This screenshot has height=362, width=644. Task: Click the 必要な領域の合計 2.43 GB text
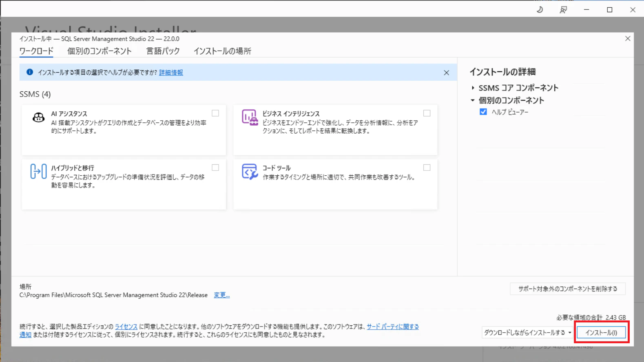(x=591, y=318)
